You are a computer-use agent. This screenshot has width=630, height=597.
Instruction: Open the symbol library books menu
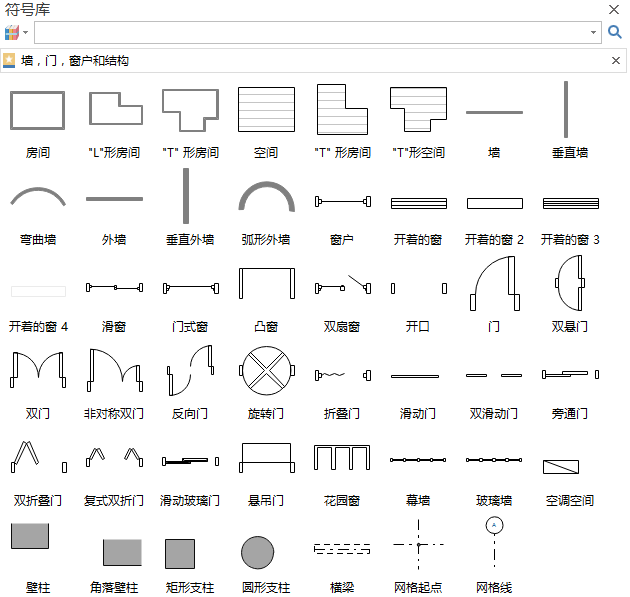[x=16, y=33]
